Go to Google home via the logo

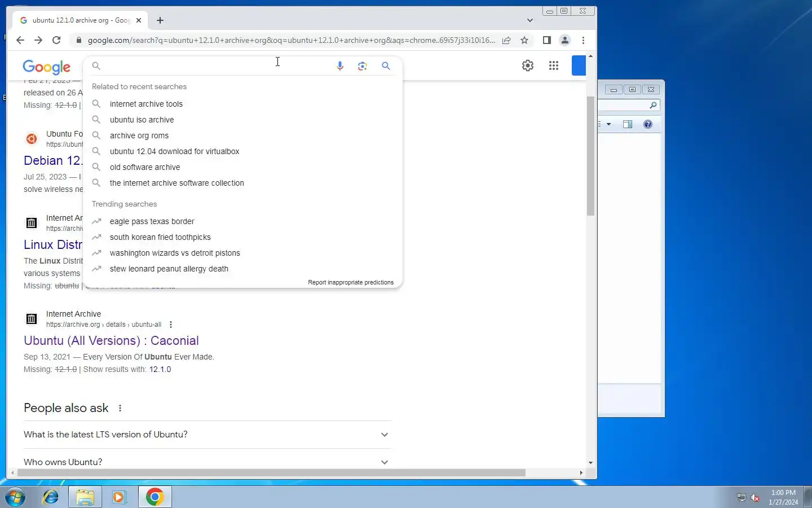(47, 67)
